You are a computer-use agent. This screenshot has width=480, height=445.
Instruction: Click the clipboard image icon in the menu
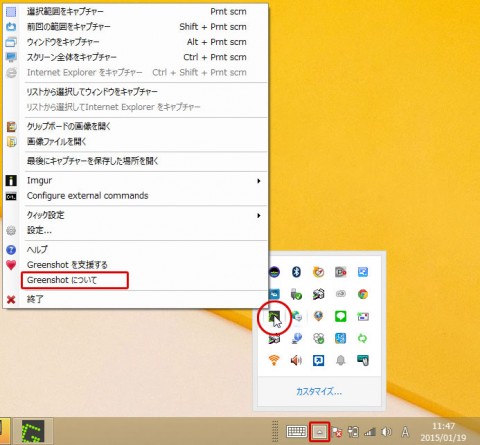[x=11, y=126]
